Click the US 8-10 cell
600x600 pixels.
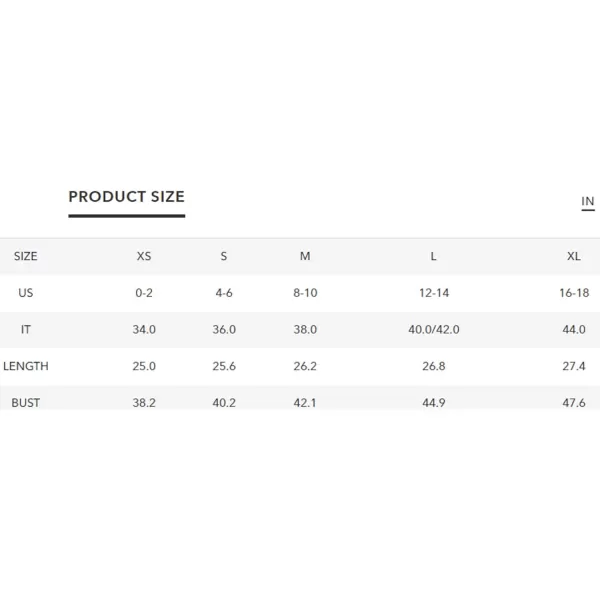[x=305, y=293]
